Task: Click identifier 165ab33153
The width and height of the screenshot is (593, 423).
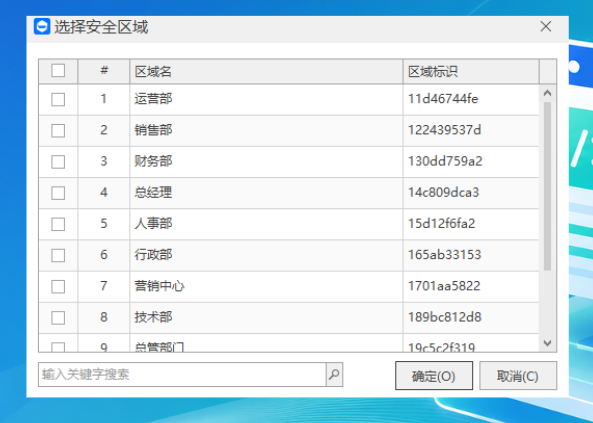Action: coord(444,255)
